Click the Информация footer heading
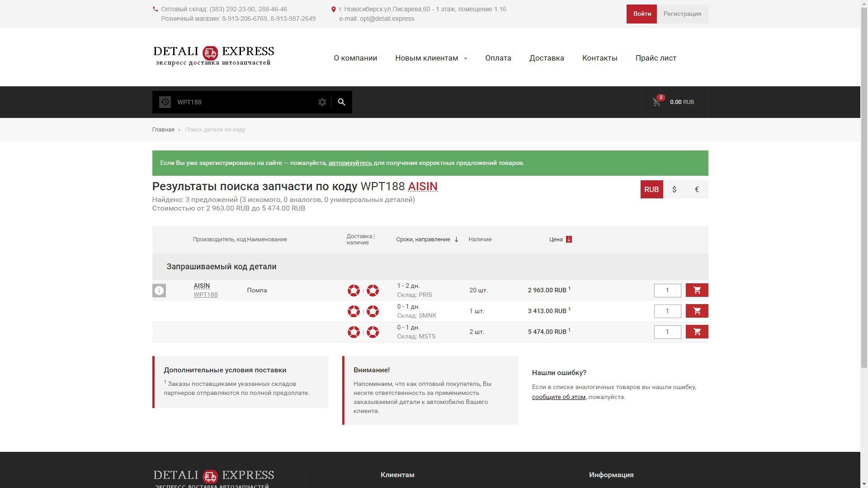868x488 pixels. (611, 475)
